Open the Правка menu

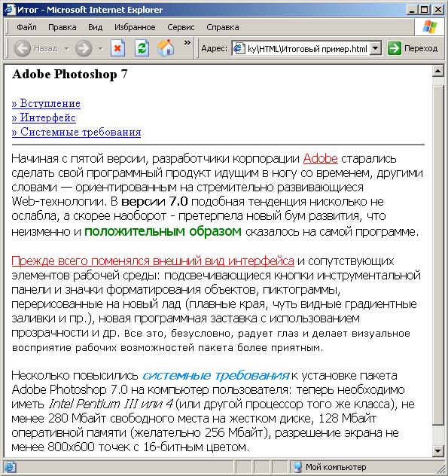click(x=62, y=27)
